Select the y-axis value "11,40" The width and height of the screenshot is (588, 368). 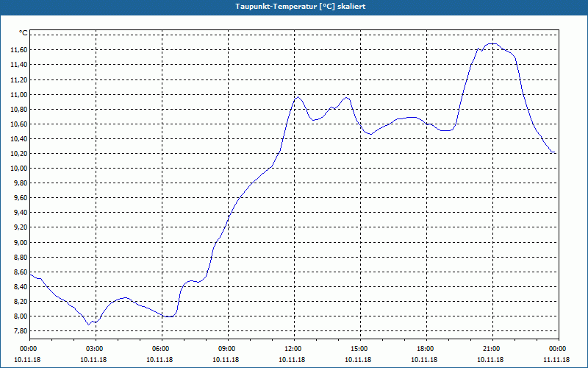[x=19, y=65]
